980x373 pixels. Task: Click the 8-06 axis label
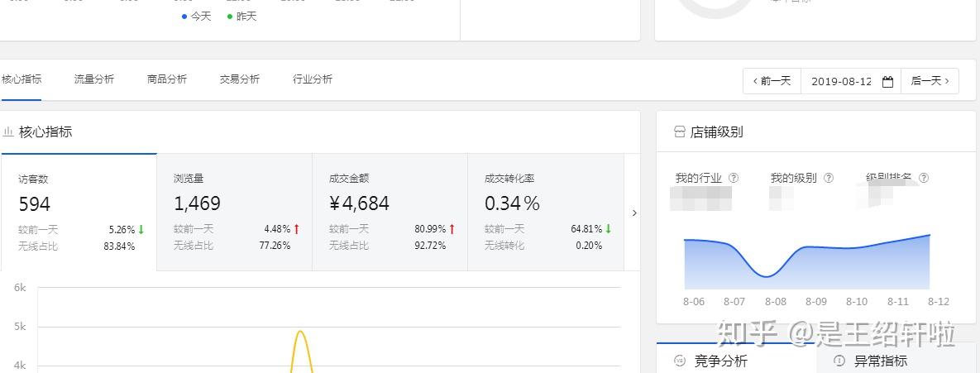(694, 302)
